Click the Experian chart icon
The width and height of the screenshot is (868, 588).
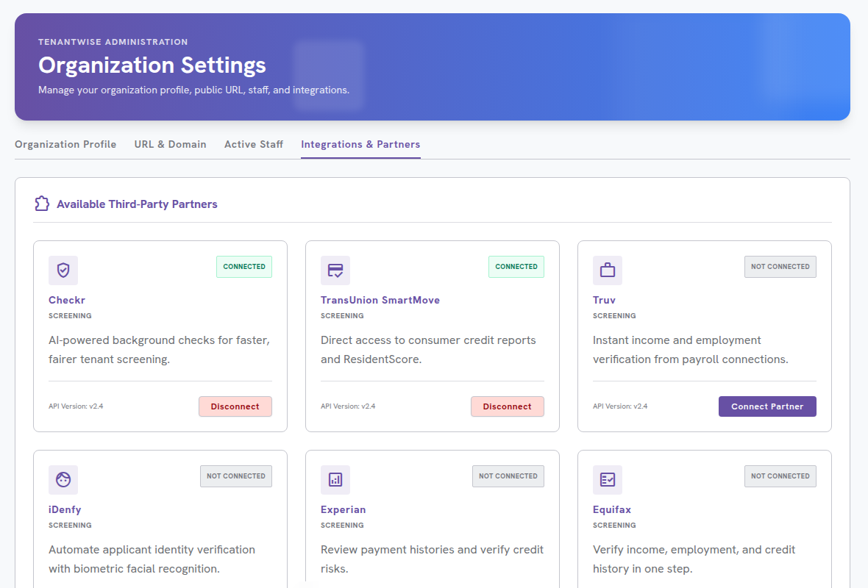pyautogui.click(x=335, y=479)
